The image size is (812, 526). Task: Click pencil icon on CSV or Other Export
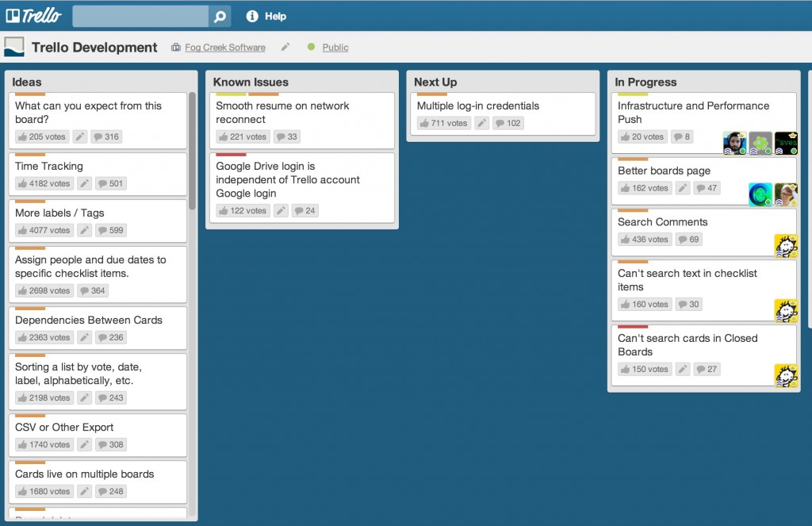coord(84,444)
